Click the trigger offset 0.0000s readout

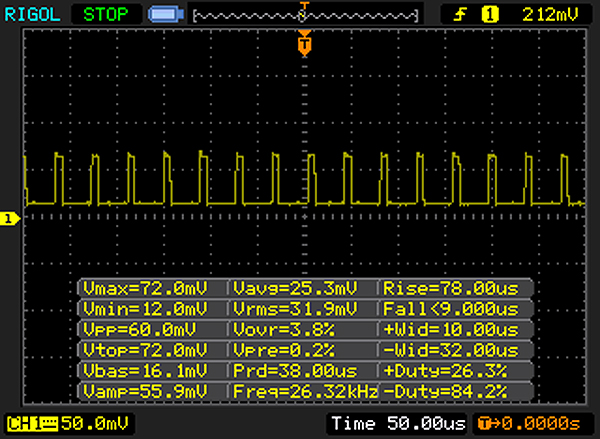pos(530,424)
